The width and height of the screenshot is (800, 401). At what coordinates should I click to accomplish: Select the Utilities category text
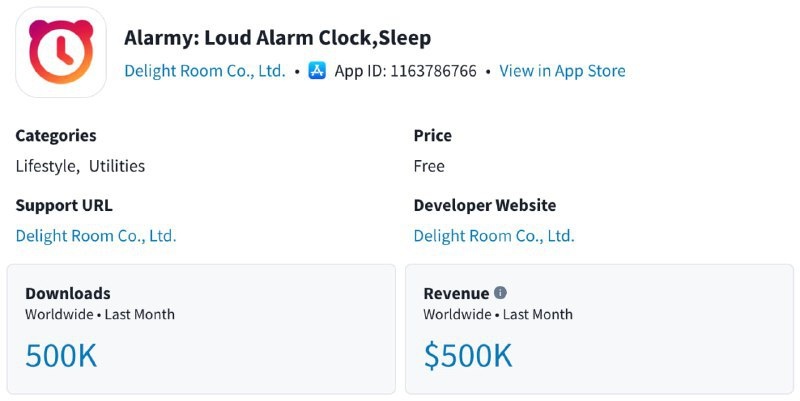(x=117, y=166)
